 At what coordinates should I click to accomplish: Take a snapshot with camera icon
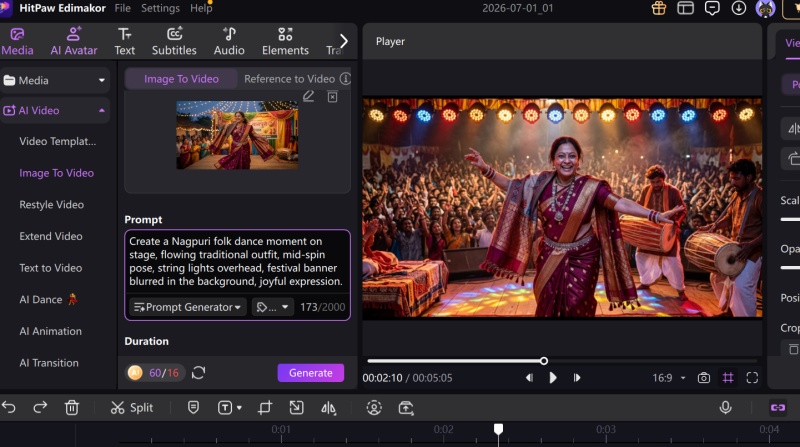click(x=704, y=378)
